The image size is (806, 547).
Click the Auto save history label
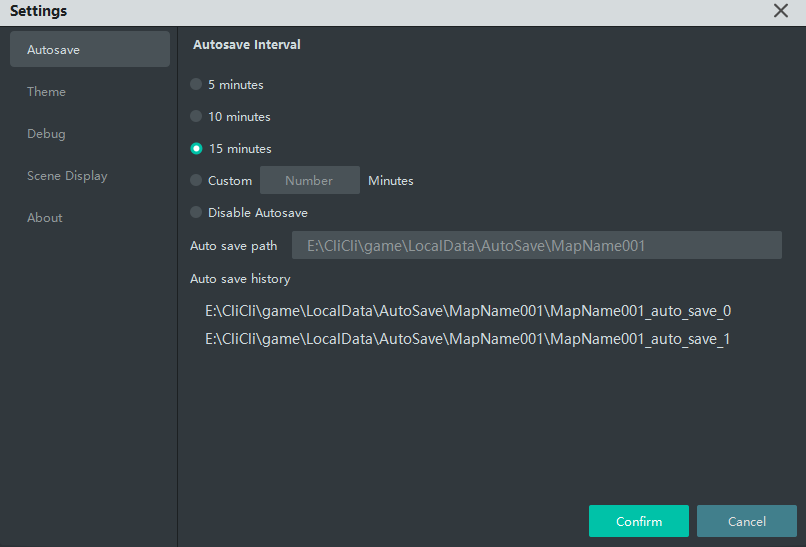click(240, 279)
